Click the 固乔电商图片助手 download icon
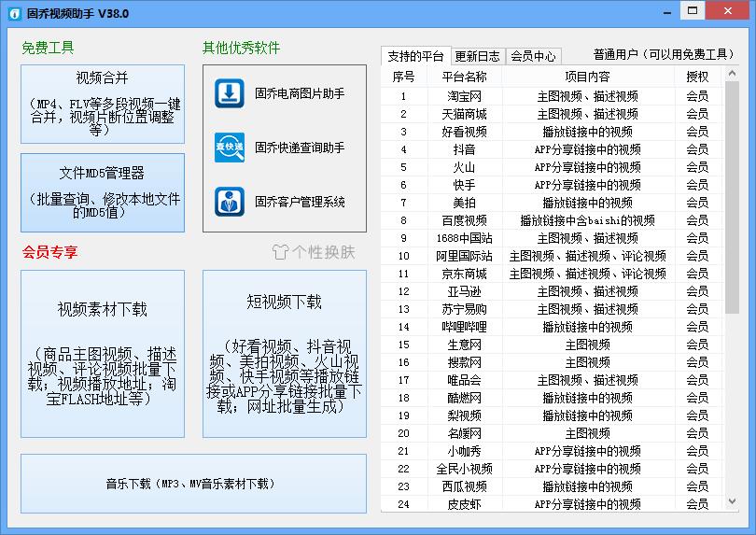 (230, 93)
